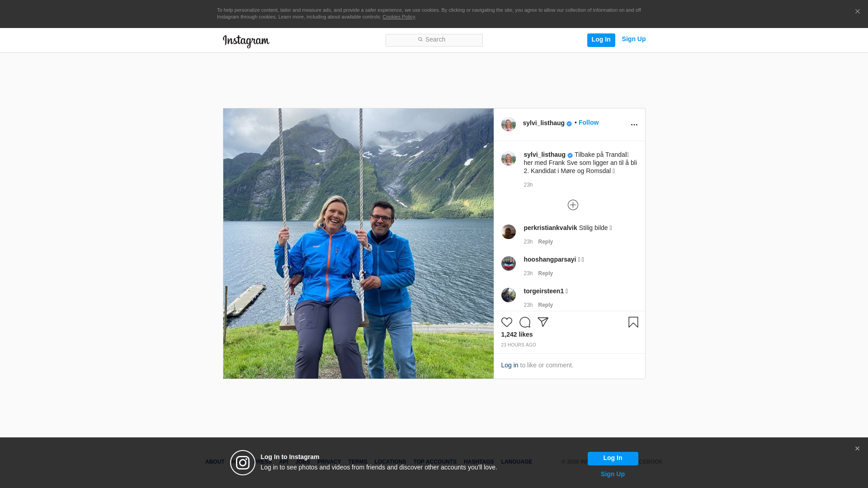Open the swing photo of the post
868x488 pixels.
pyautogui.click(x=358, y=244)
